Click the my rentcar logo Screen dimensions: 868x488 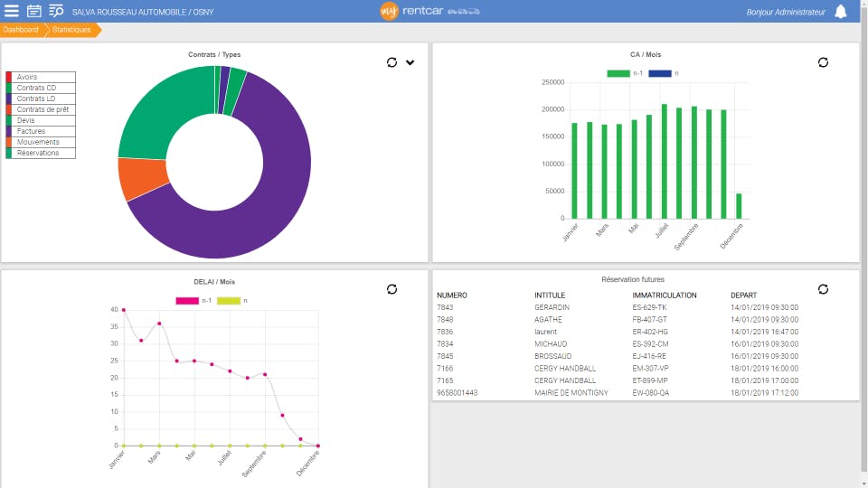click(x=429, y=11)
